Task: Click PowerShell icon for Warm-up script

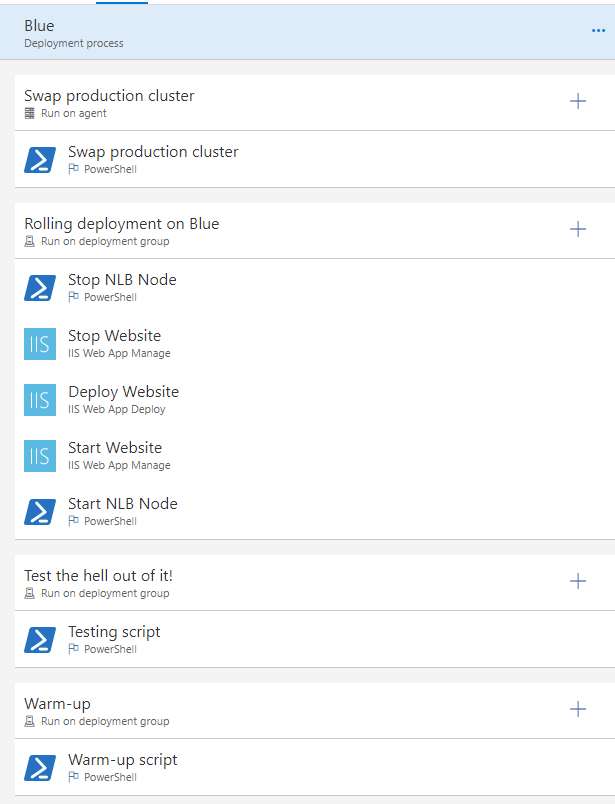Action: tap(40, 768)
